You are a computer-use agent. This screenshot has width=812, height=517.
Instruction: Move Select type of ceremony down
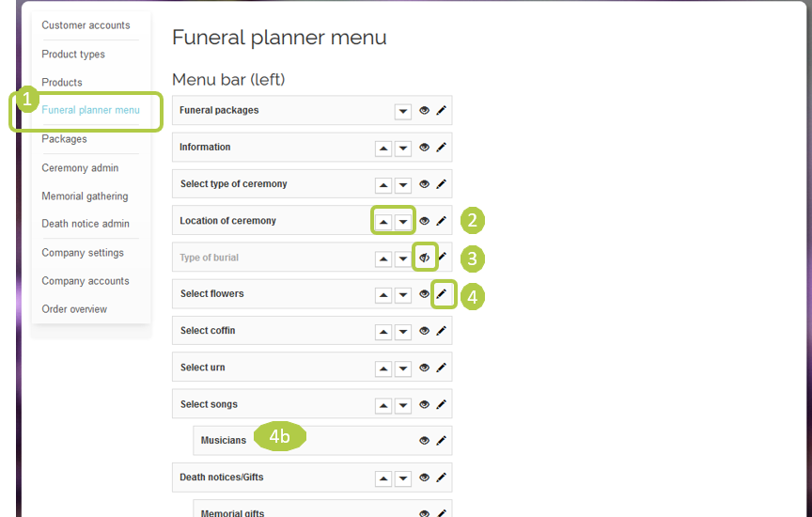pyautogui.click(x=403, y=185)
